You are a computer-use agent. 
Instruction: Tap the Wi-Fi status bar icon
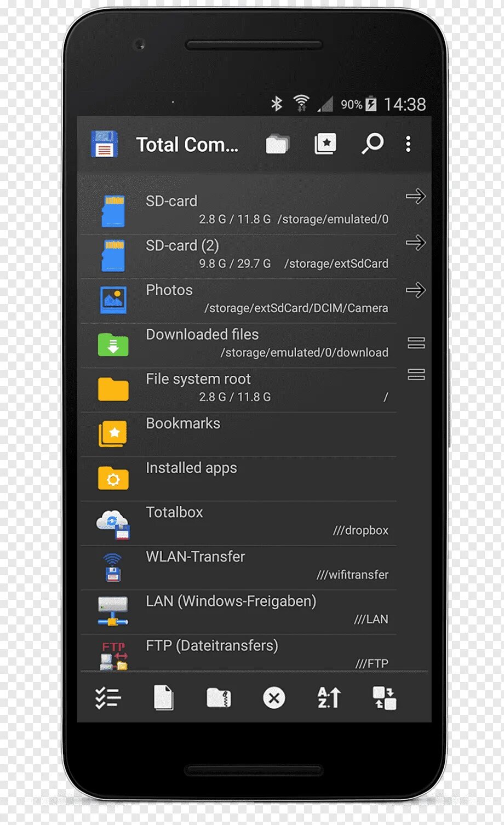(301, 102)
